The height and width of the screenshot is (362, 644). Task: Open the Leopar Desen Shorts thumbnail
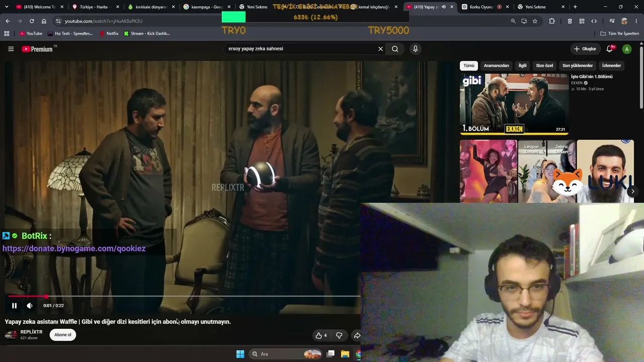click(x=547, y=171)
